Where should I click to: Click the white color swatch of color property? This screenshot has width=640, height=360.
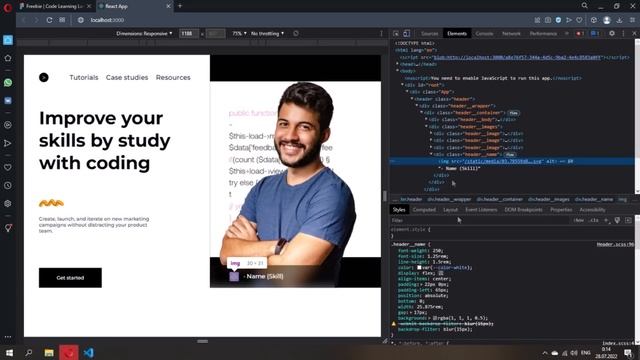pyautogui.click(x=419, y=267)
